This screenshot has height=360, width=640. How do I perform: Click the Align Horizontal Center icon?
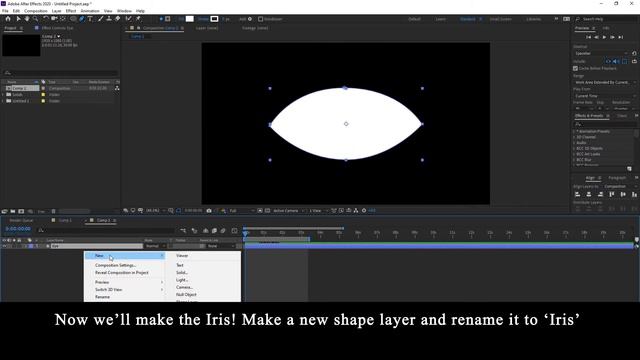pos(589,194)
